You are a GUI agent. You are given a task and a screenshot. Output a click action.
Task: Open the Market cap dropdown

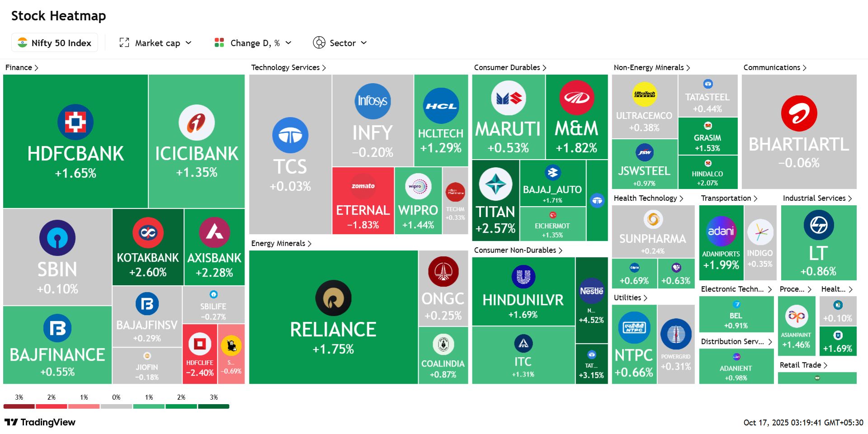[156, 43]
